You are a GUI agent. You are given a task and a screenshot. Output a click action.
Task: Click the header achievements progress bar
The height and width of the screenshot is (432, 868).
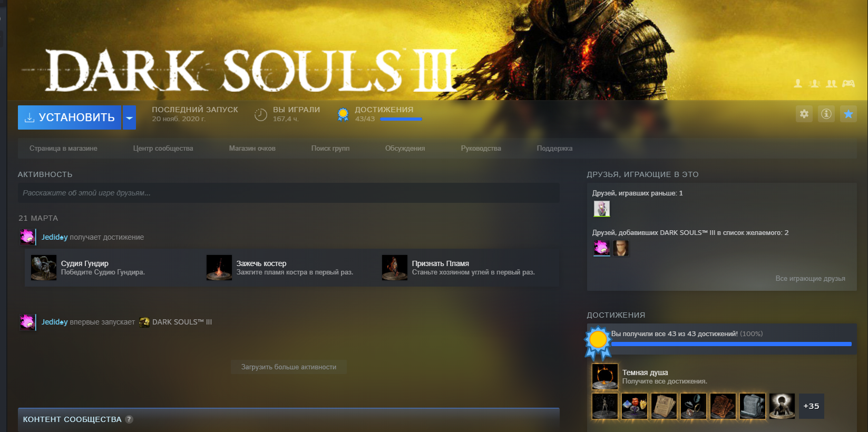(x=401, y=120)
